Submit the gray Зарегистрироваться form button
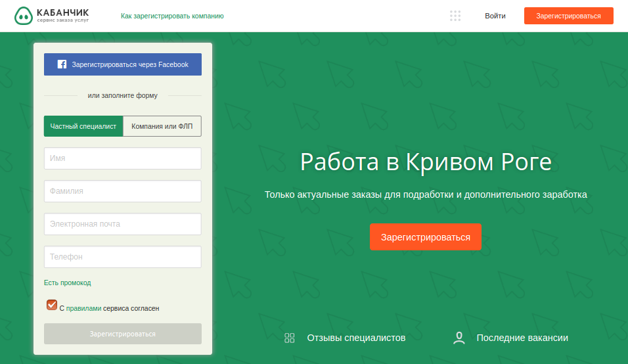The height and width of the screenshot is (364, 628). pyautogui.click(x=123, y=334)
